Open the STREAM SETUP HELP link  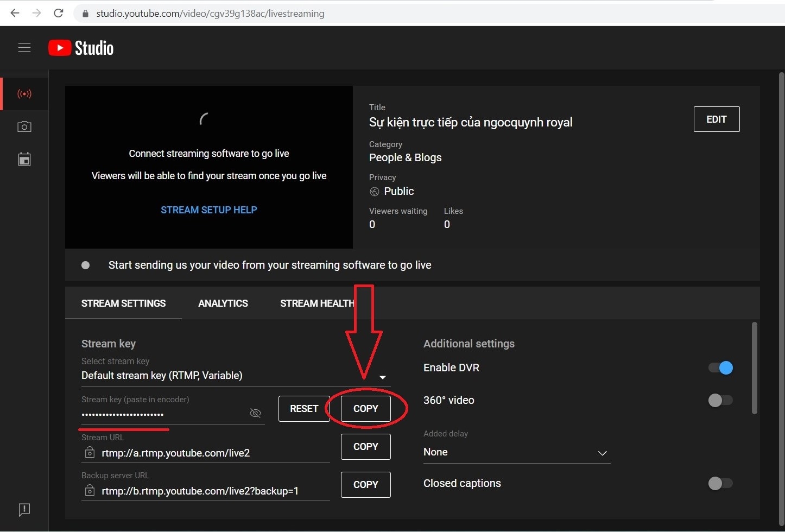pyautogui.click(x=209, y=210)
